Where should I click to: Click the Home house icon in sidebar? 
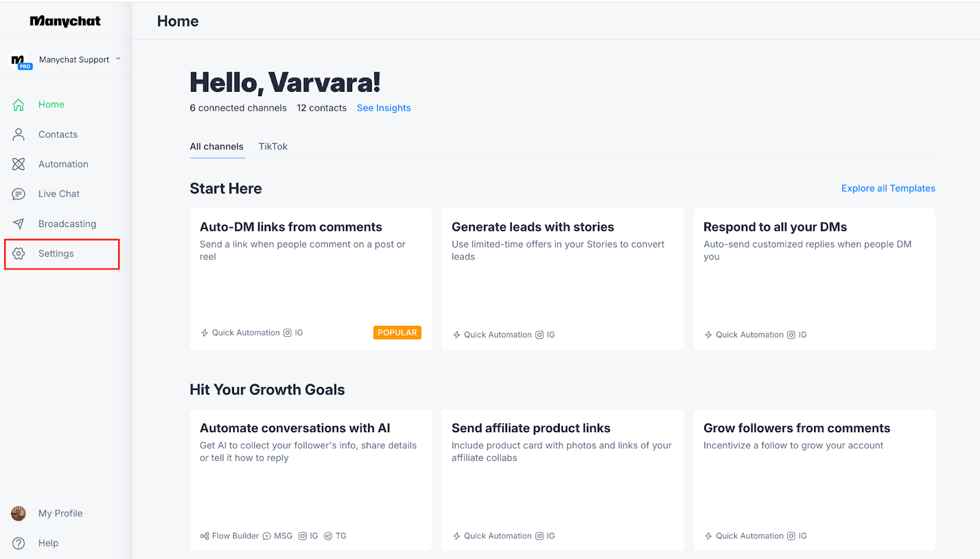(18, 105)
